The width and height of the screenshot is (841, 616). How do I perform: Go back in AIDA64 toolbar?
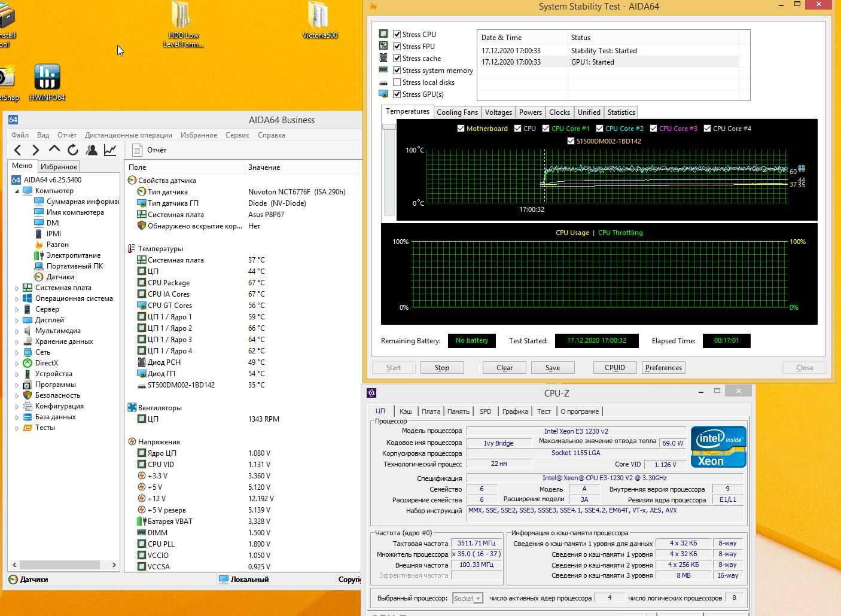click(x=17, y=150)
